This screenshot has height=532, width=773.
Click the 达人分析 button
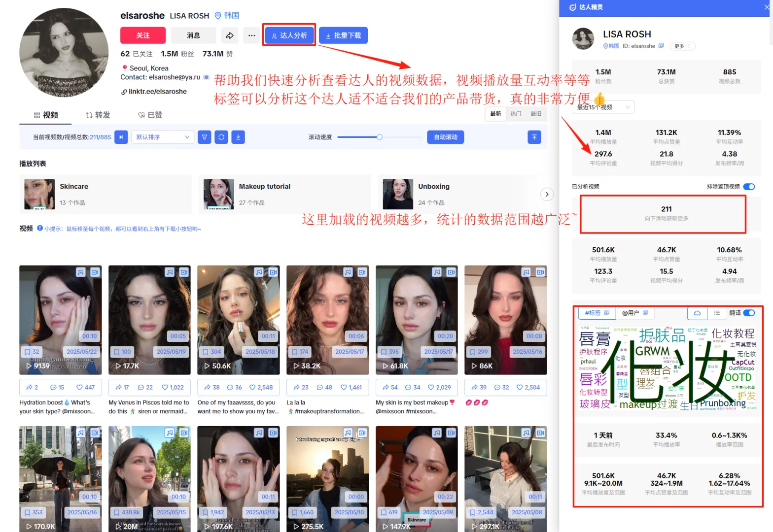tap(289, 35)
